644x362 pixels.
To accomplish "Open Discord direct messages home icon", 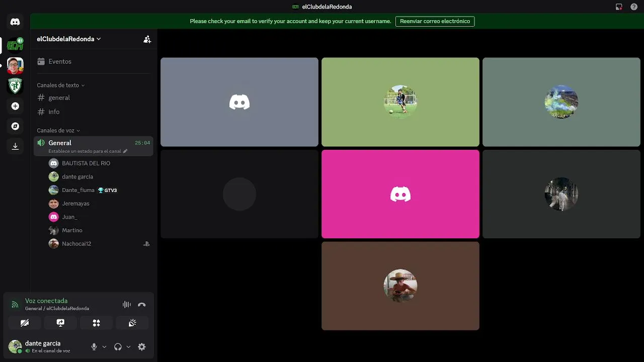I will click(x=15, y=22).
